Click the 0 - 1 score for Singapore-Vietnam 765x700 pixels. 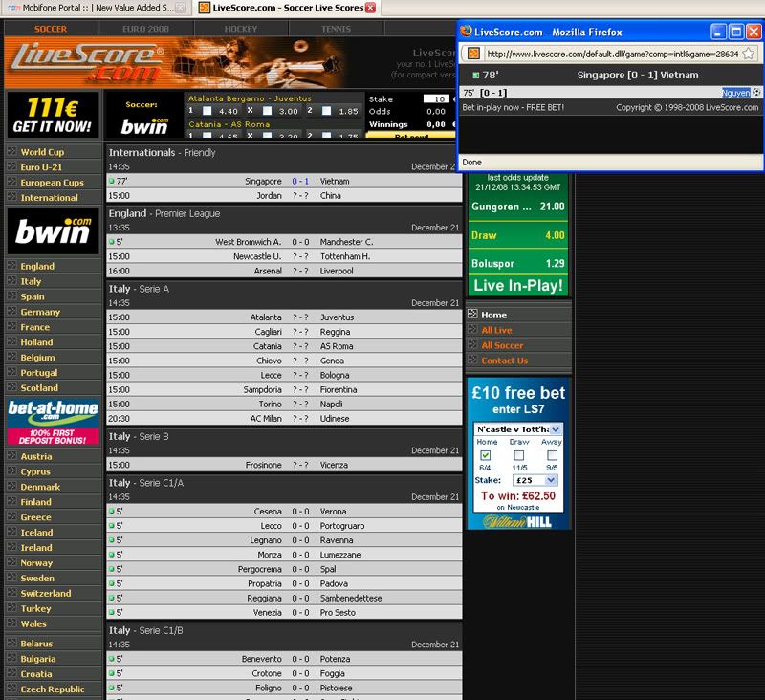[300, 181]
